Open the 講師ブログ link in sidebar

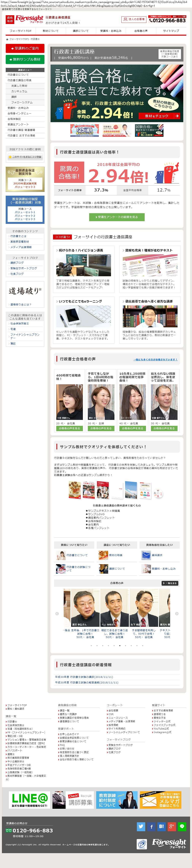click(17, 263)
